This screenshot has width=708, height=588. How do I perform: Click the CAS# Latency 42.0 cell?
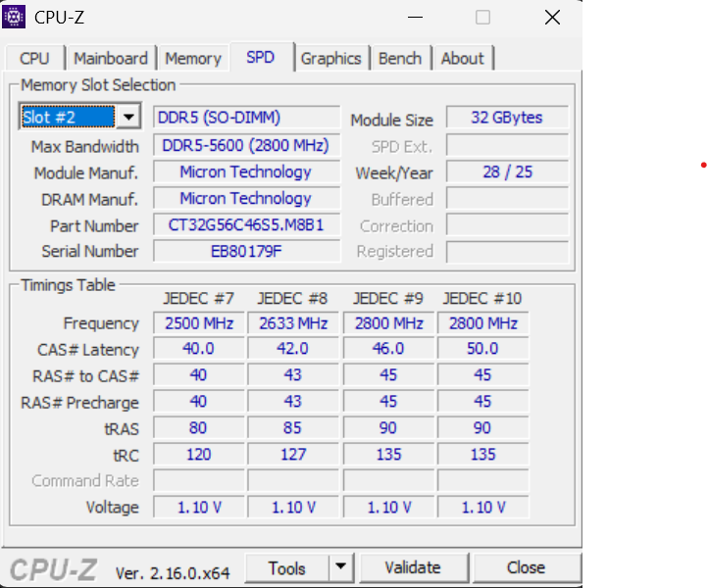point(293,348)
